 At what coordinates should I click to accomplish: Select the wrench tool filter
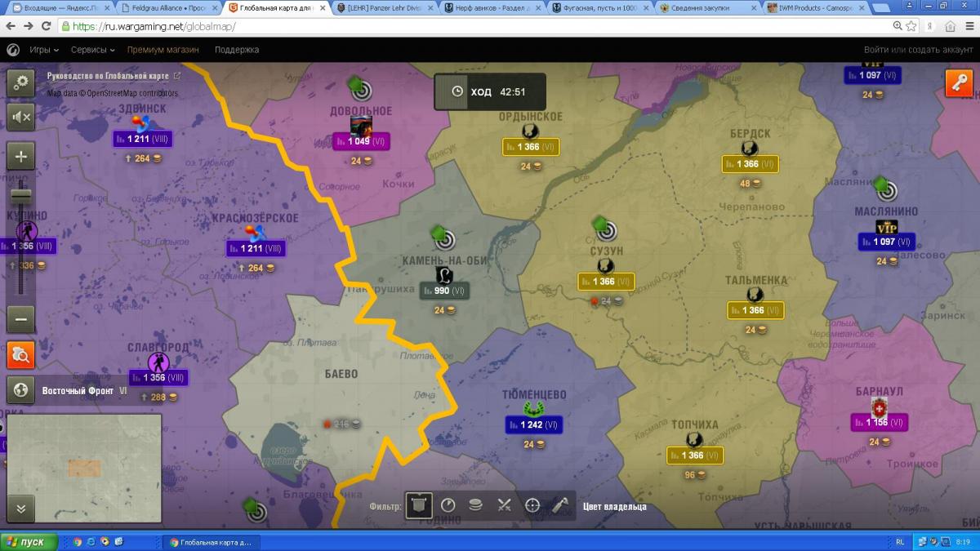point(560,505)
